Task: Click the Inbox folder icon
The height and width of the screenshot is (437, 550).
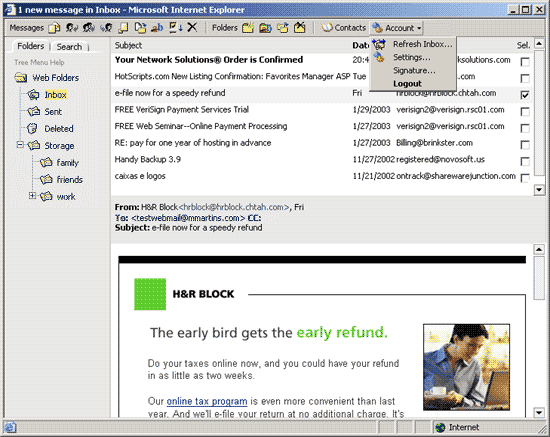Action: (x=33, y=94)
